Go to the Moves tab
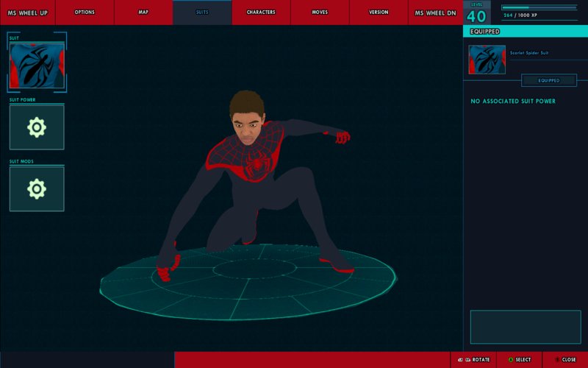 pos(320,13)
